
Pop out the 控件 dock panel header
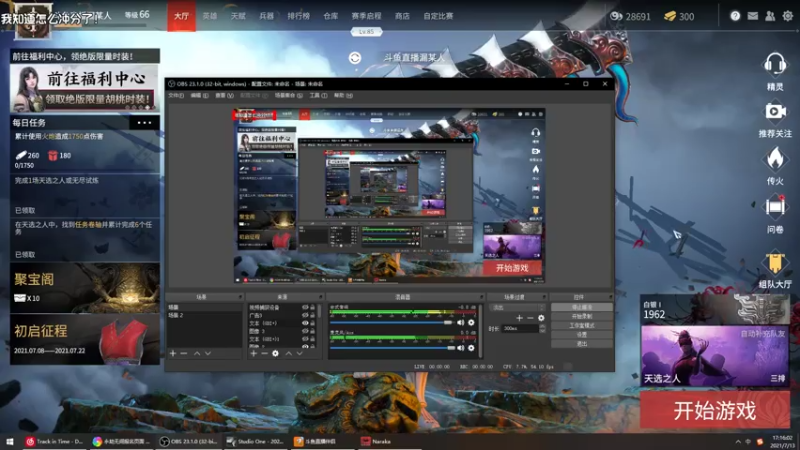tap(610, 297)
